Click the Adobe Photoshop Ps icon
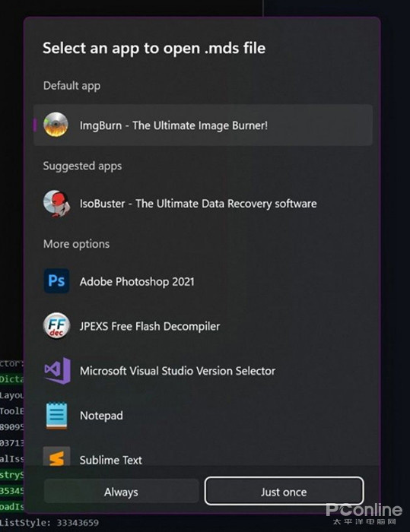 point(56,281)
